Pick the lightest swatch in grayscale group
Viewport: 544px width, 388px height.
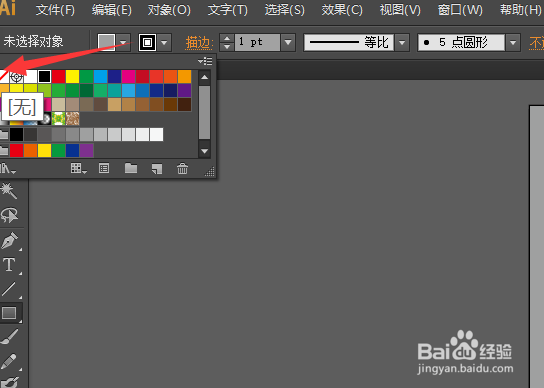156,135
